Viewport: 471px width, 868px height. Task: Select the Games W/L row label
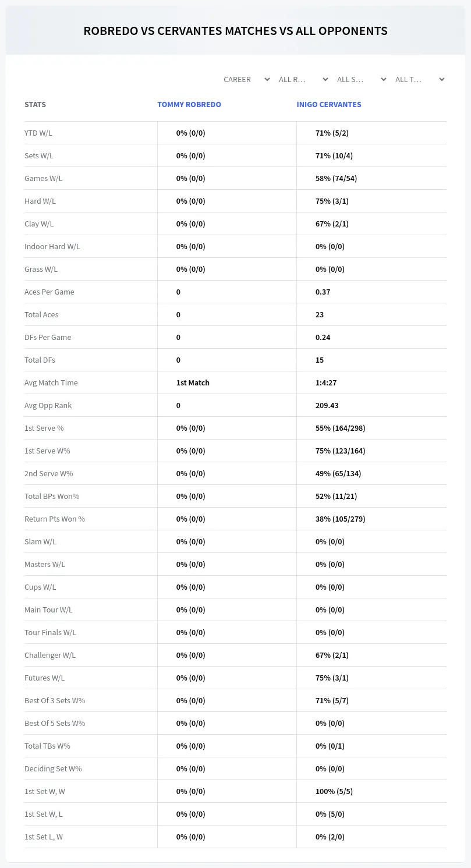[44, 178]
